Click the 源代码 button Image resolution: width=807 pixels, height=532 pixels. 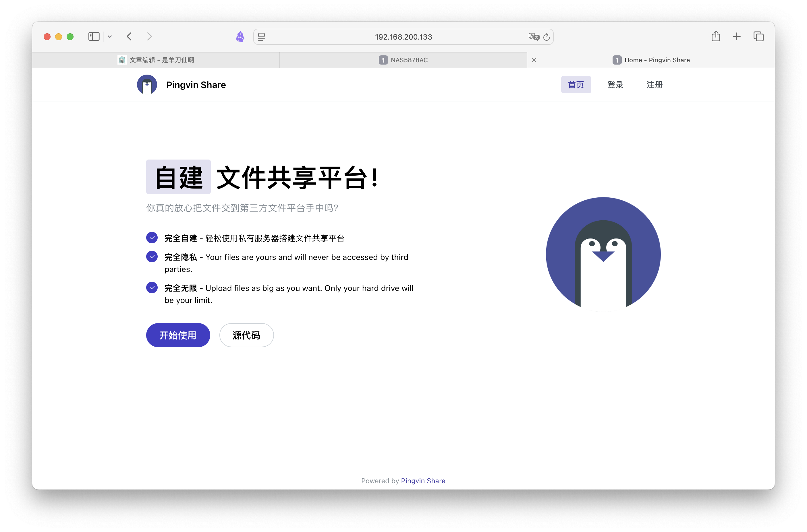coord(246,335)
